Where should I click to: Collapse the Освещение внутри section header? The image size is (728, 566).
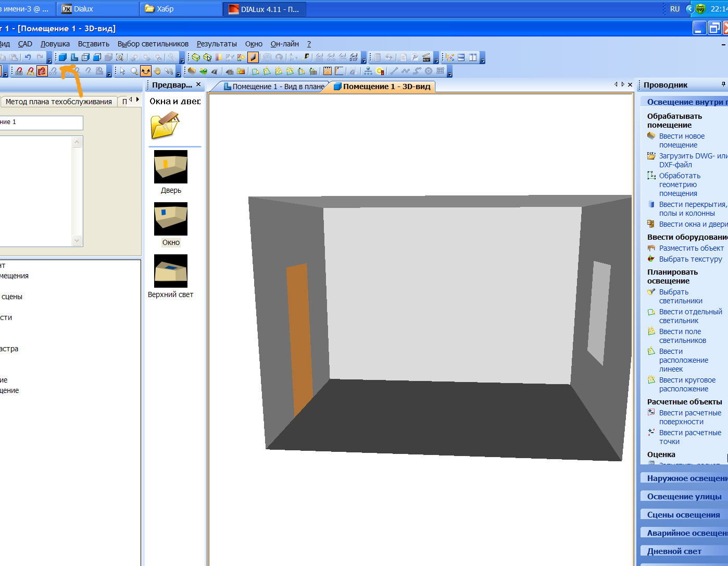(684, 102)
